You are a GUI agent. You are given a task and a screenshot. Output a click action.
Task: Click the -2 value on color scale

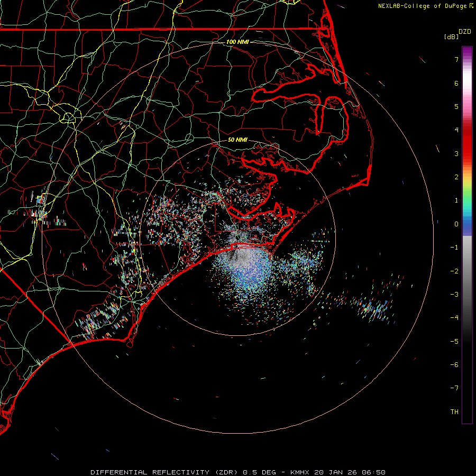(x=454, y=271)
